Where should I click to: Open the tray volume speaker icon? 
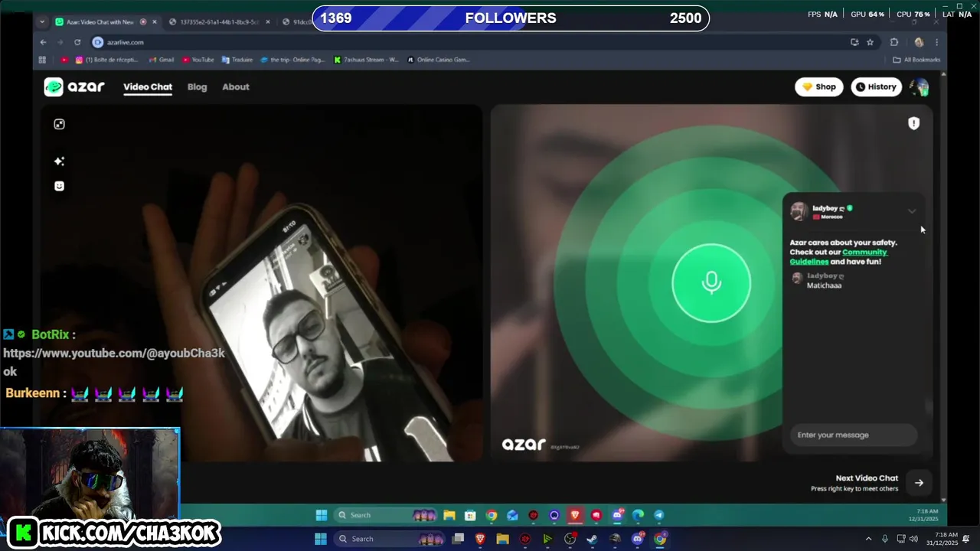pyautogui.click(x=915, y=539)
